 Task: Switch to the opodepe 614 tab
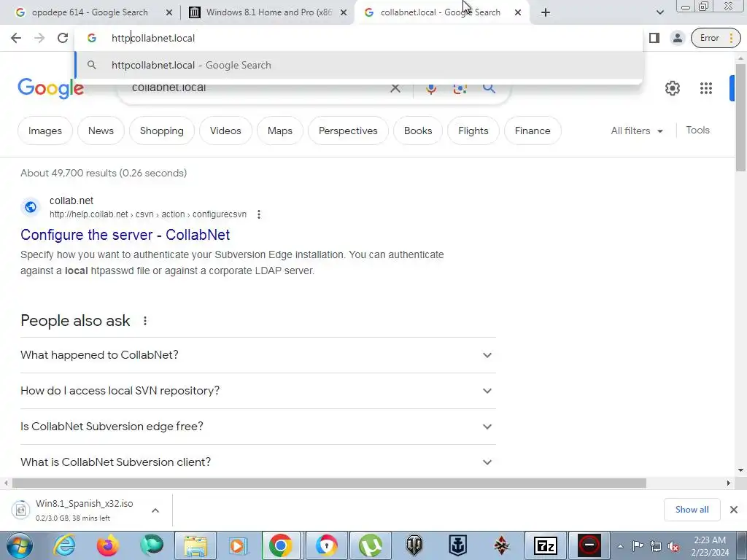coord(90,12)
